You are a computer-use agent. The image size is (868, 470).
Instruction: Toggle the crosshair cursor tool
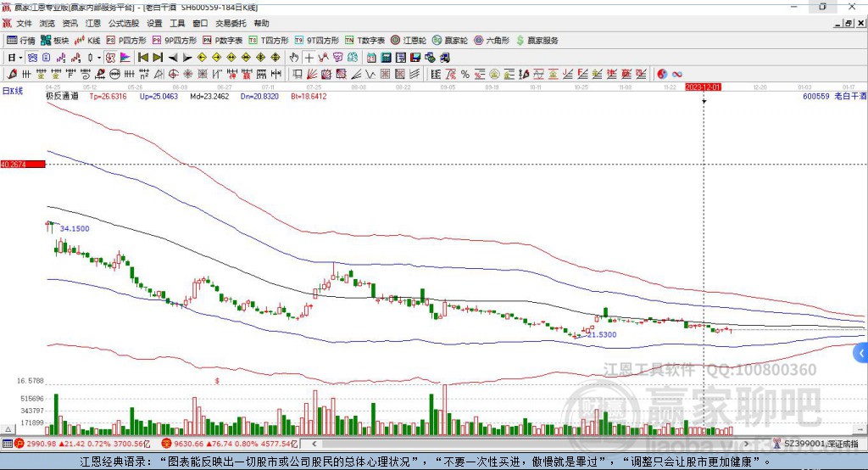click(x=309, y=58)
